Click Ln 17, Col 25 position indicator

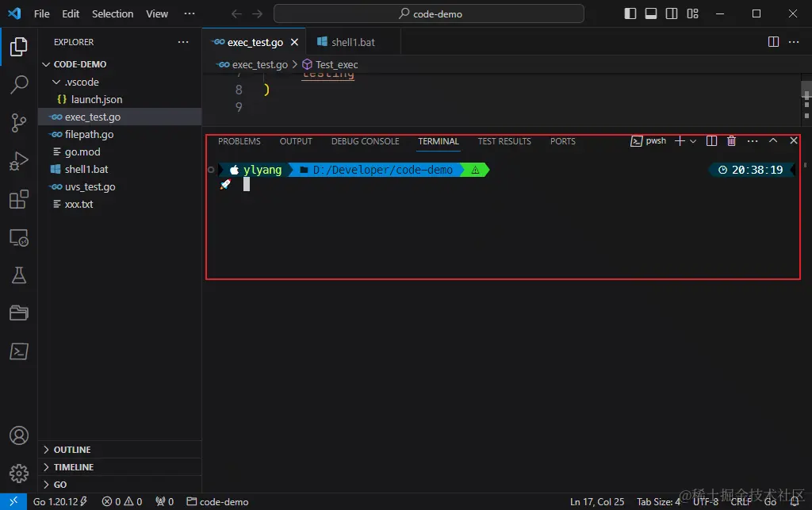coord(597,502)
